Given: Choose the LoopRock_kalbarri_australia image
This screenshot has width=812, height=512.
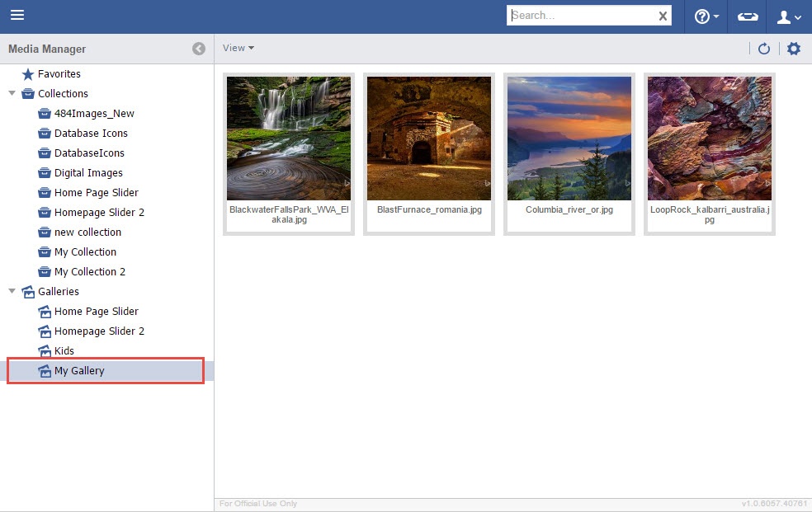Looking at the screenshot, I should click(710, 139).
